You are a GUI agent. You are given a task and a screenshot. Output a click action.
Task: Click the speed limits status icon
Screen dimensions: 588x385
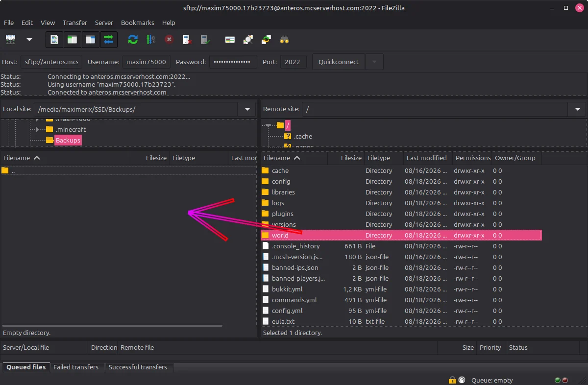click(462, 380)
